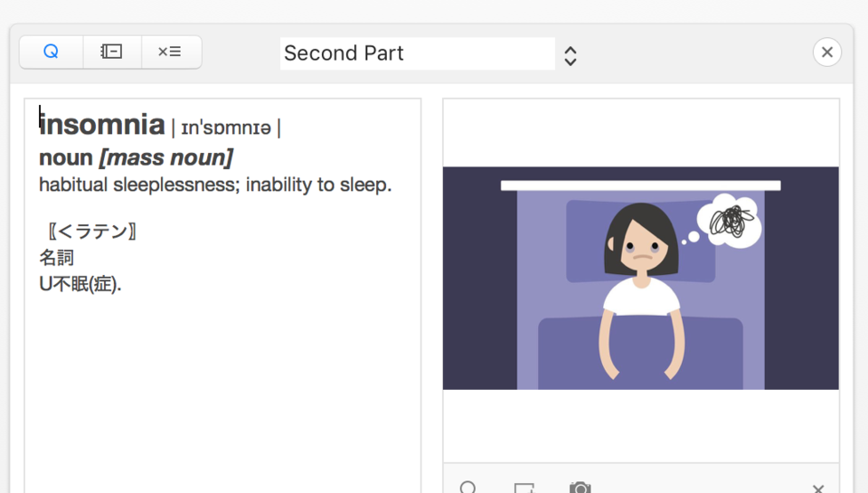The height and width of the screenshot is (493, 868).
Task: Select the insomnia illustration
Action: point(641,278)
